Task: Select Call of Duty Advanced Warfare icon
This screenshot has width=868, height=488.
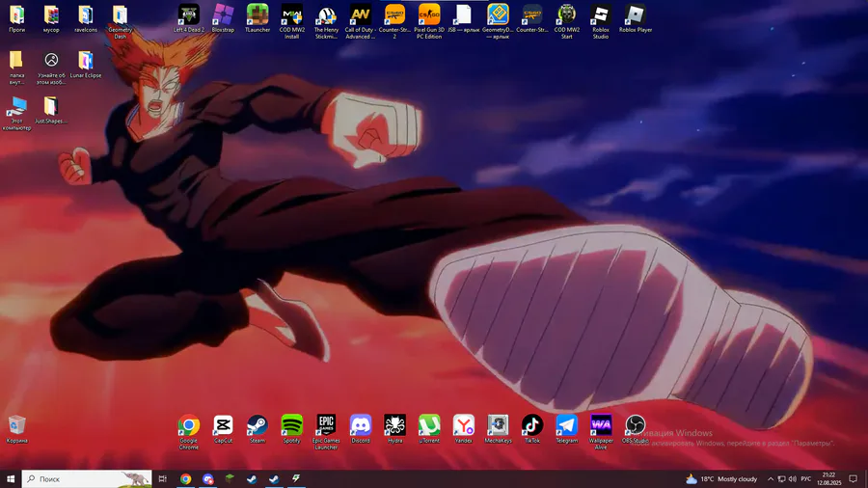Action: [361, 21]
